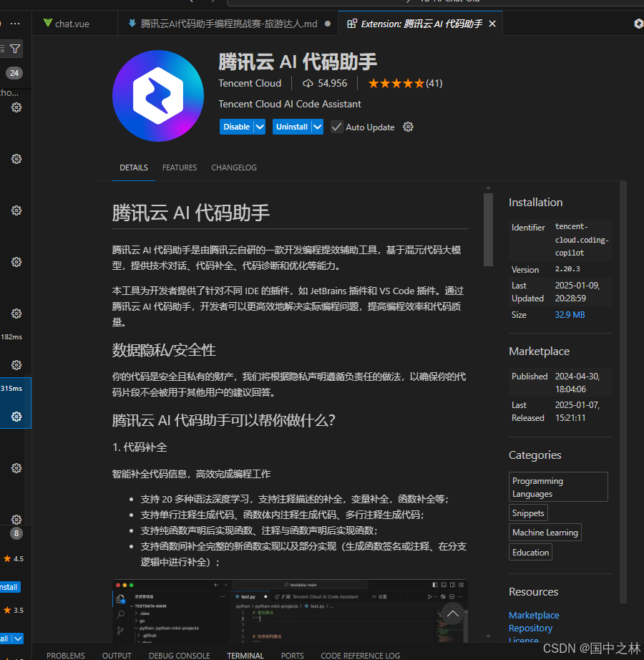The width and height of the screenshot is (644, 660).
Task: Click the 182ms activation time label
Action: (11, 336)
